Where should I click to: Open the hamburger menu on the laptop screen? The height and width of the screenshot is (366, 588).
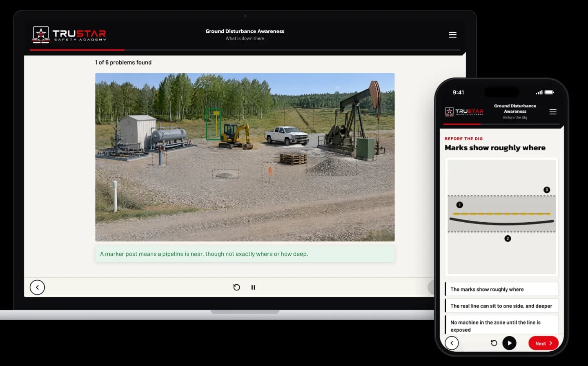[452, 35]
